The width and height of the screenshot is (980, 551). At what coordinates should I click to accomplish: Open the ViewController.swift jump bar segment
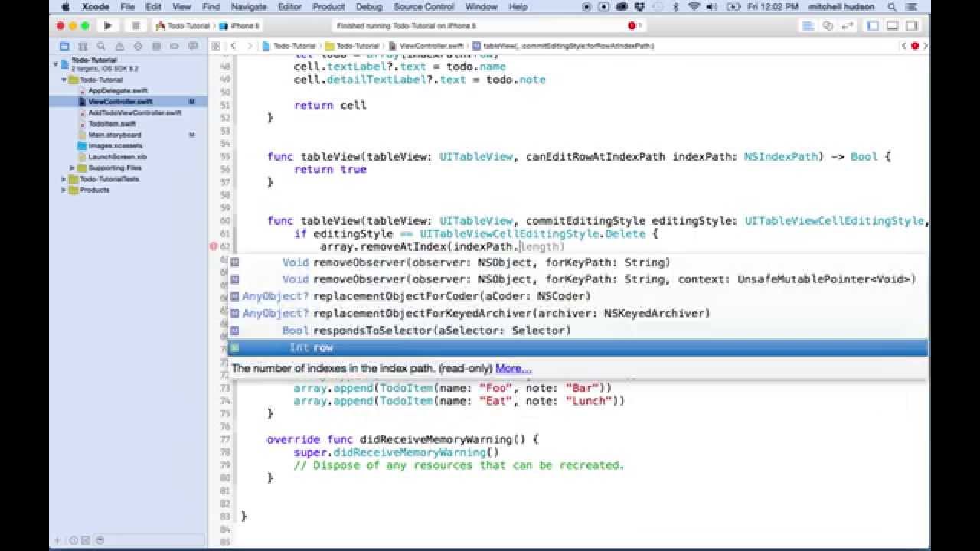click(x=425, y=46)
